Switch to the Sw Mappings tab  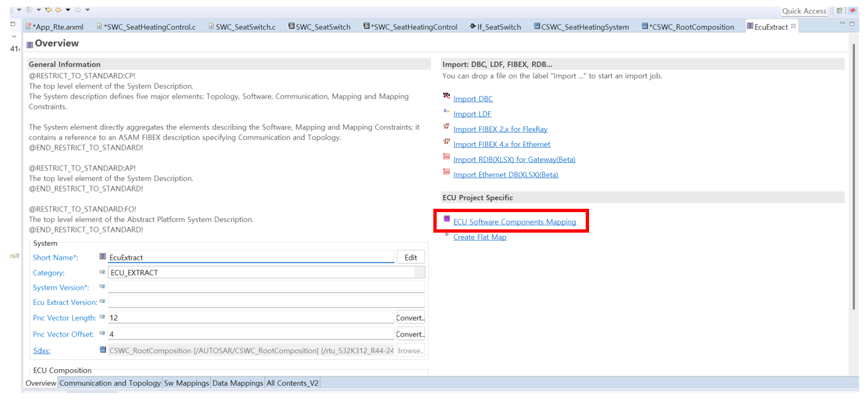click(x=186, y=383)
